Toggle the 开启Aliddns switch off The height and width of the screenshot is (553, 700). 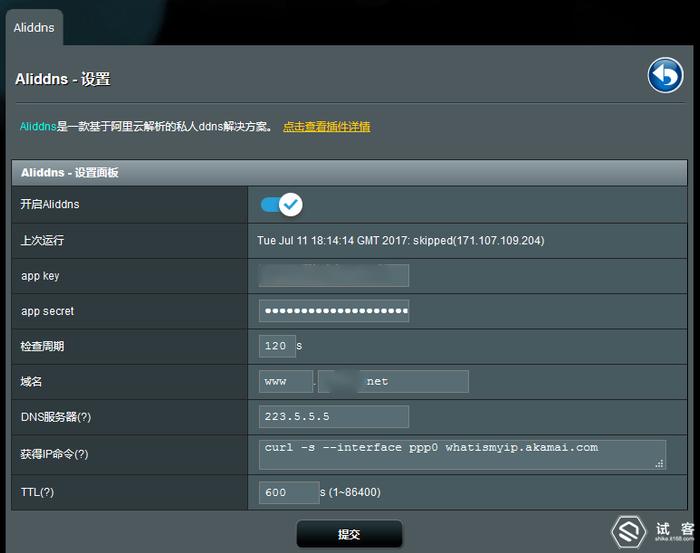point(282,205)
